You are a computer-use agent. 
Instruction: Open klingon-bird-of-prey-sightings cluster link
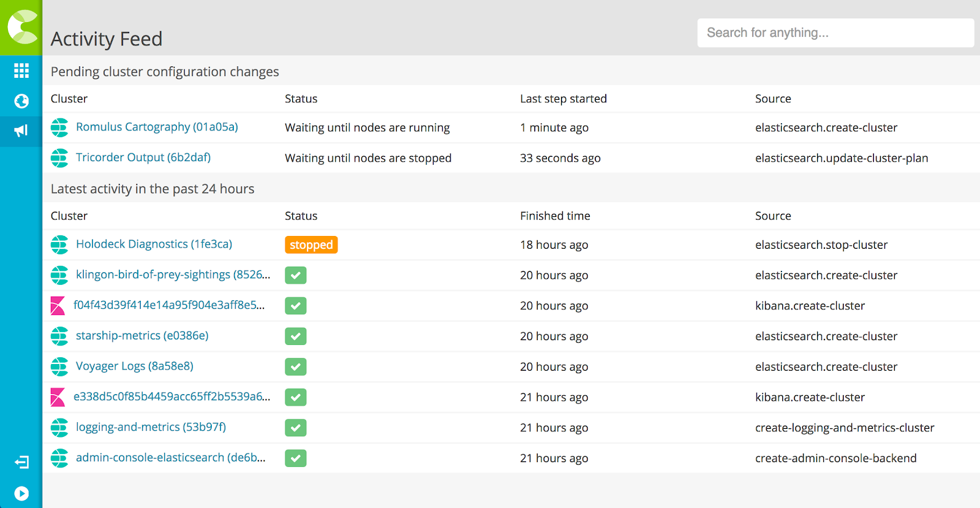[173, 275]
